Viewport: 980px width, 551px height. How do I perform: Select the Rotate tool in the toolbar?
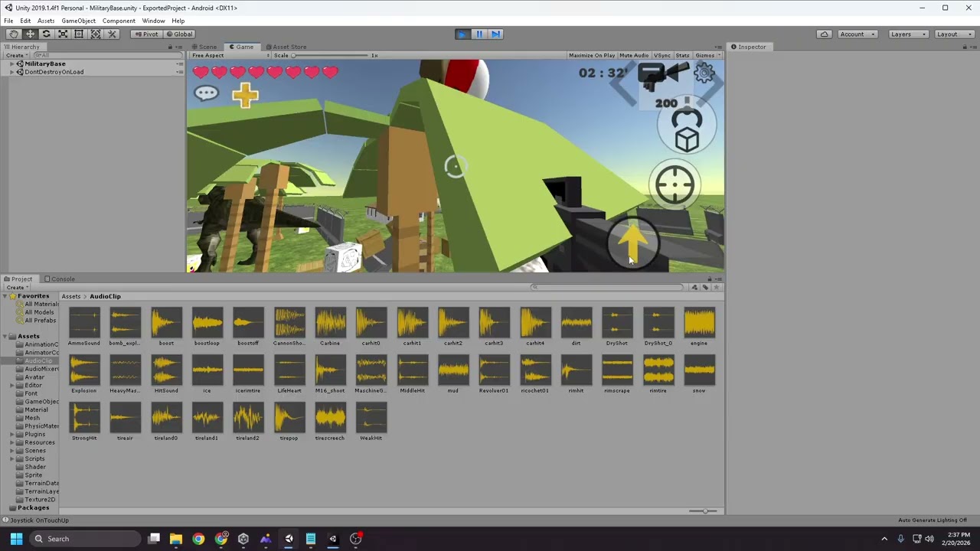[x=46, y=34]
